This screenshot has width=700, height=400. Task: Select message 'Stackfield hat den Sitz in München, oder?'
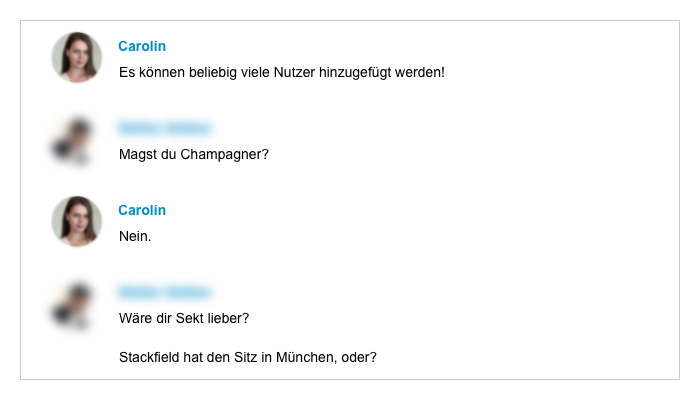point(248,357)
